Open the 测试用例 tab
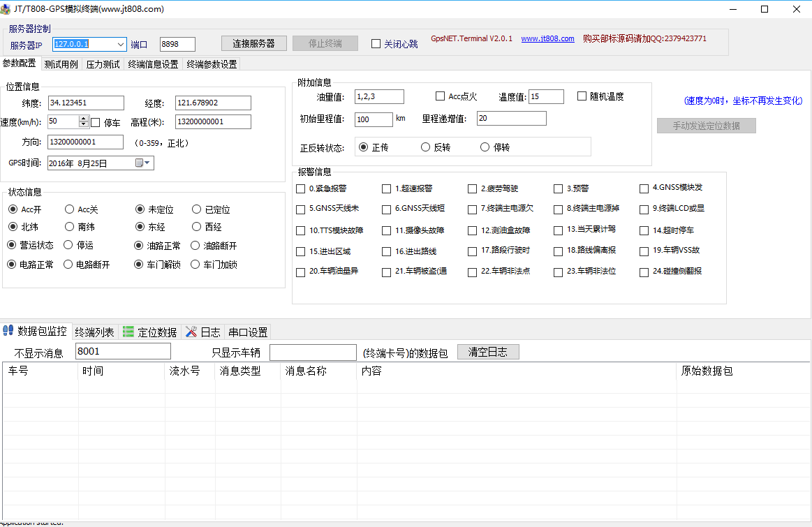The image size is (812, 527). tap(61, 64)
